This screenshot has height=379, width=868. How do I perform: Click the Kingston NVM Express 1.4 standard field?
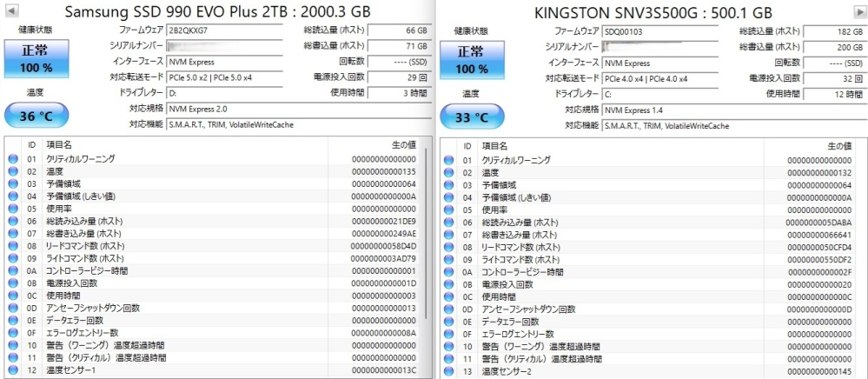[x=733, y=110]
